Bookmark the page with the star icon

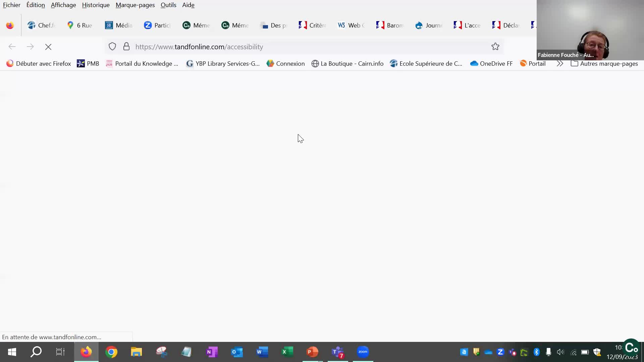pyautogui.click(x=495, y=47)
